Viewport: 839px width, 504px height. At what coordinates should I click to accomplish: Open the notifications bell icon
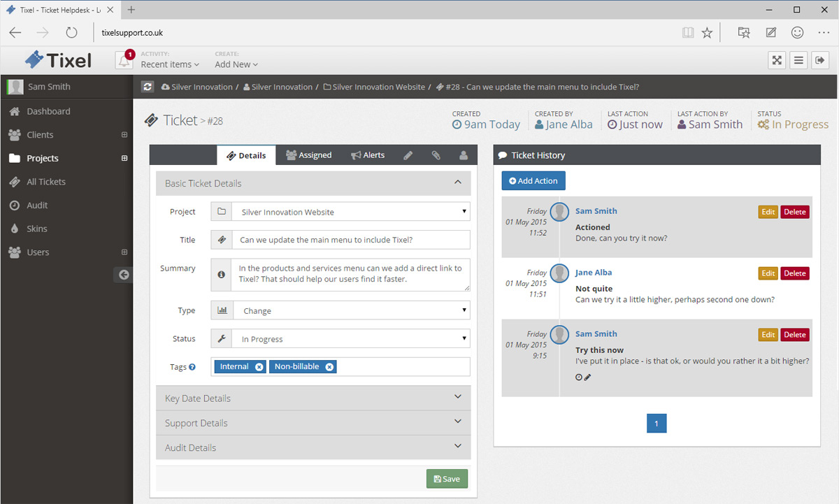[x=124, y=61]
